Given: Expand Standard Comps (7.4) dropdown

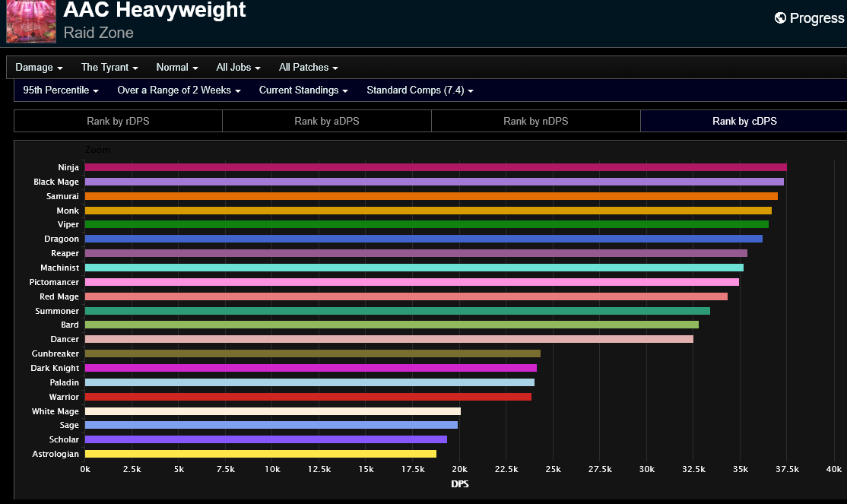Looking at the screenshot, I should (420, 90).
